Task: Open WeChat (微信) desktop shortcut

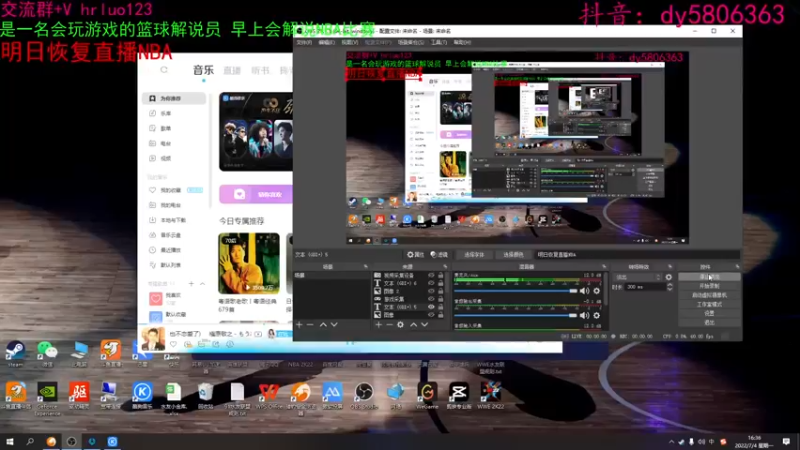Action: coord(47,354)
